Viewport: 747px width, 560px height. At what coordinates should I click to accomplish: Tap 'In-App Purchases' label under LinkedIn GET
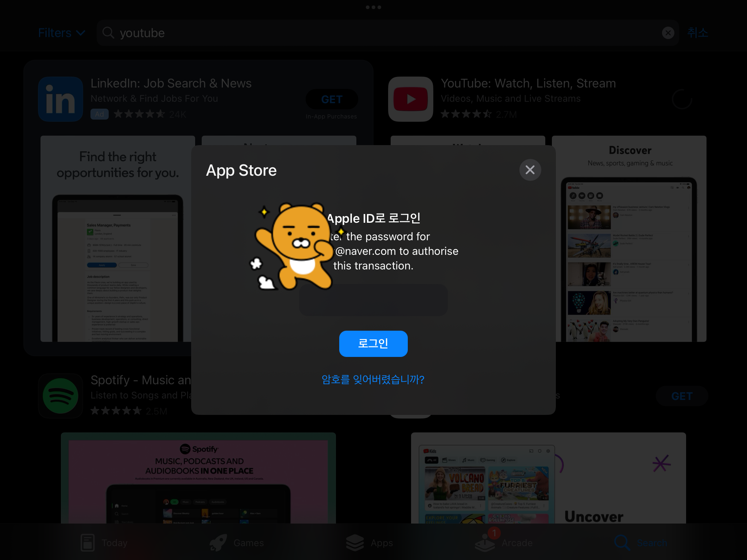331,117
